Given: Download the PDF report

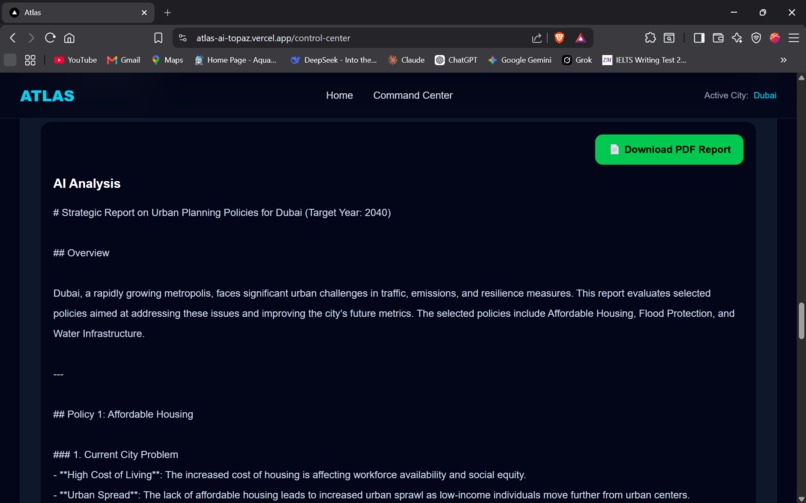Looking at the screenshot, I should coord(669,150).
